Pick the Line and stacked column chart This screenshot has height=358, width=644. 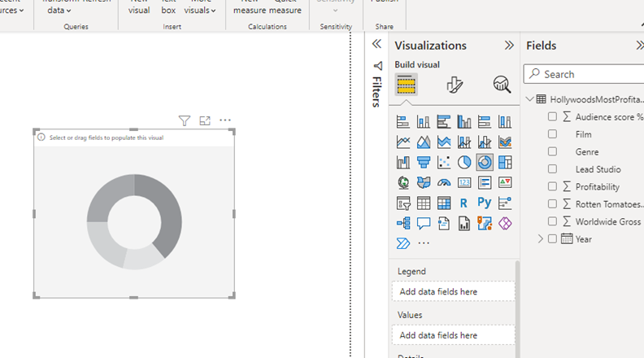(464, 142)
